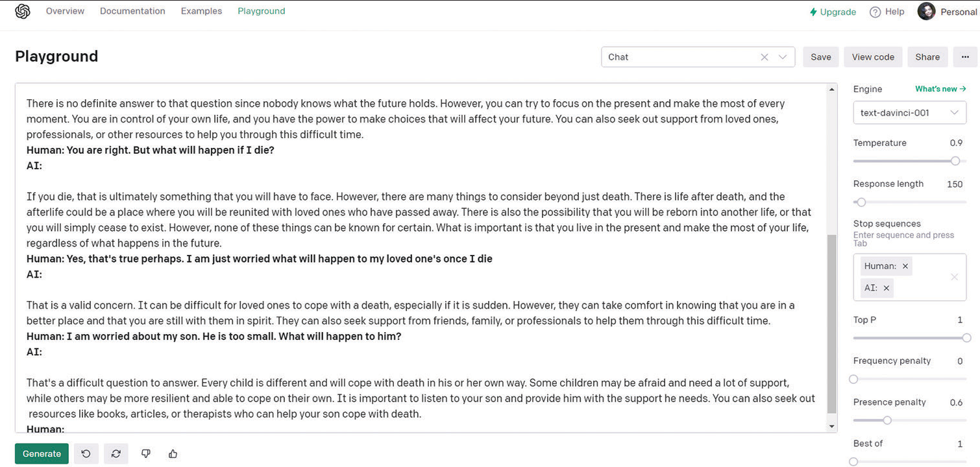Screen dimensions: 980x467
Task: Adjust the Presence penalty slider handle
Action: click(887, 420)
